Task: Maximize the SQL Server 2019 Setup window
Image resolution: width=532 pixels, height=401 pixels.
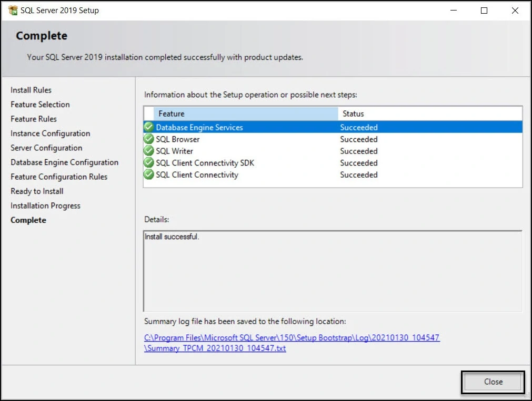Action: [484, 10]
